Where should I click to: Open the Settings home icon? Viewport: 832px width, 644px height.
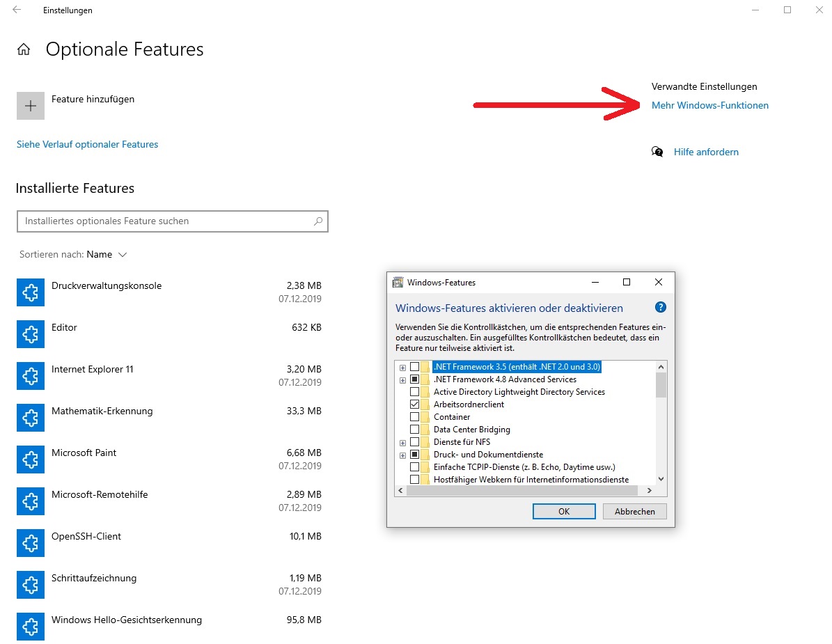click(24, 49)
